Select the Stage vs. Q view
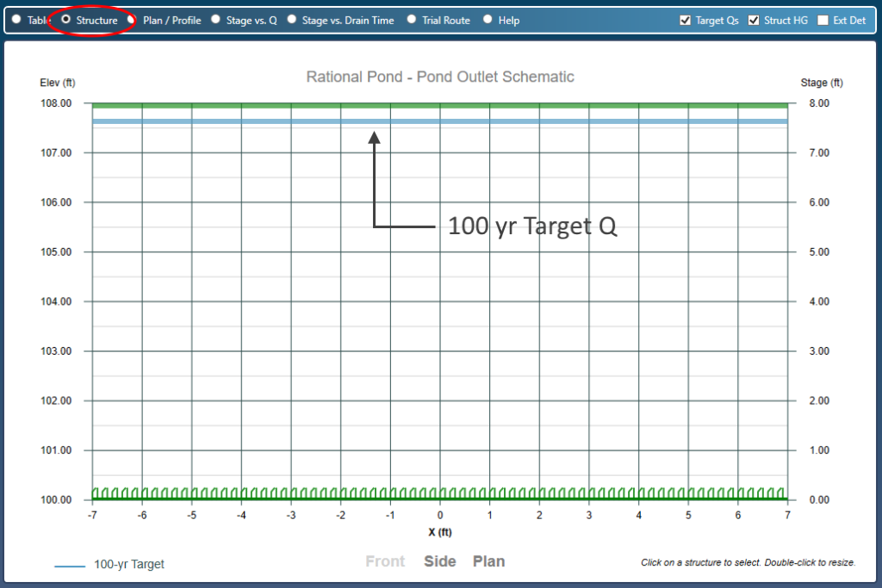The height and width of the screenshot is (588, 882). click(x=214, y=19)
